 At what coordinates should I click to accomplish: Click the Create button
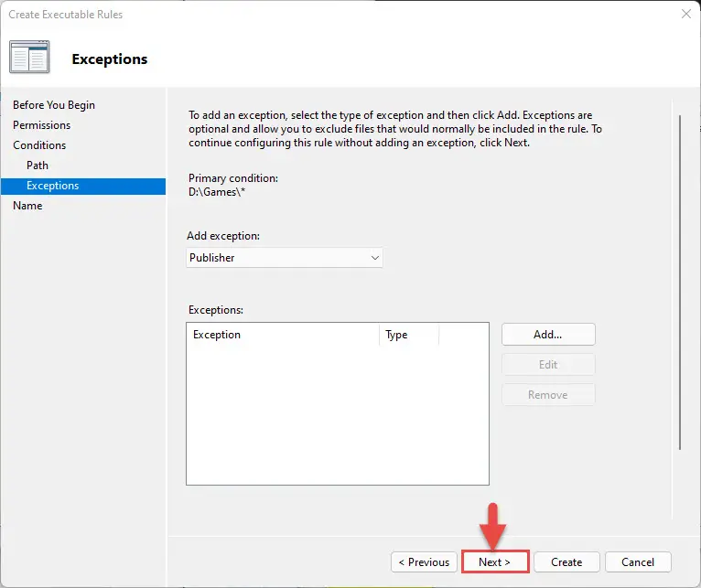566,561
